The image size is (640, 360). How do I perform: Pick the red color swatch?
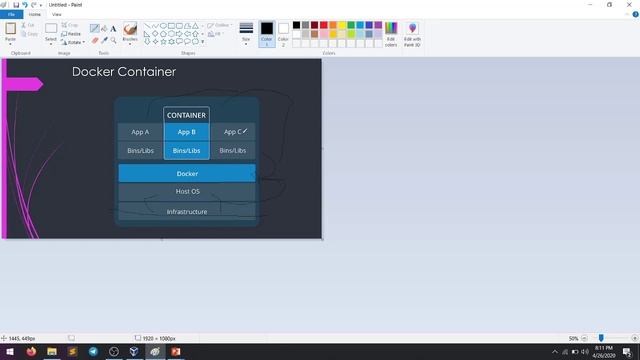coord(324,25)
